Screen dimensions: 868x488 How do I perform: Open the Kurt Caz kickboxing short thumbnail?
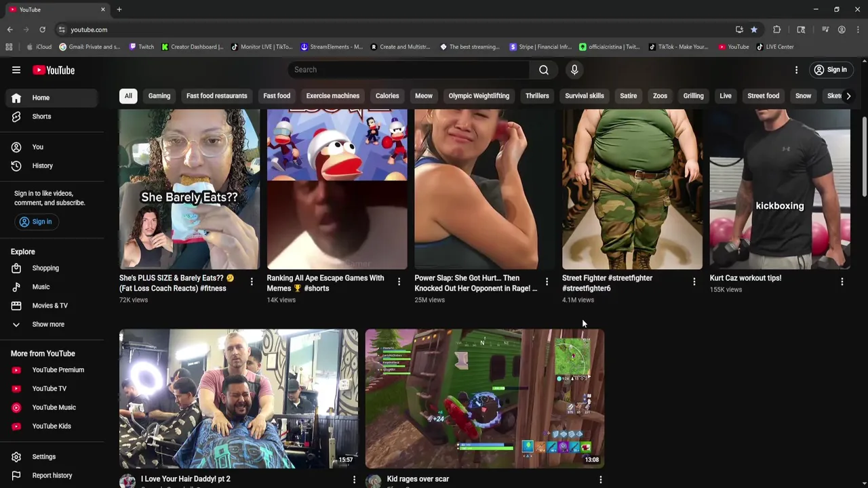pos(780,189)
